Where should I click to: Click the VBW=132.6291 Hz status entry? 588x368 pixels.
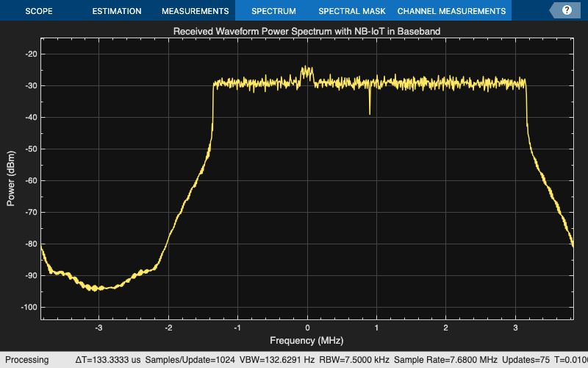(277, 360)
